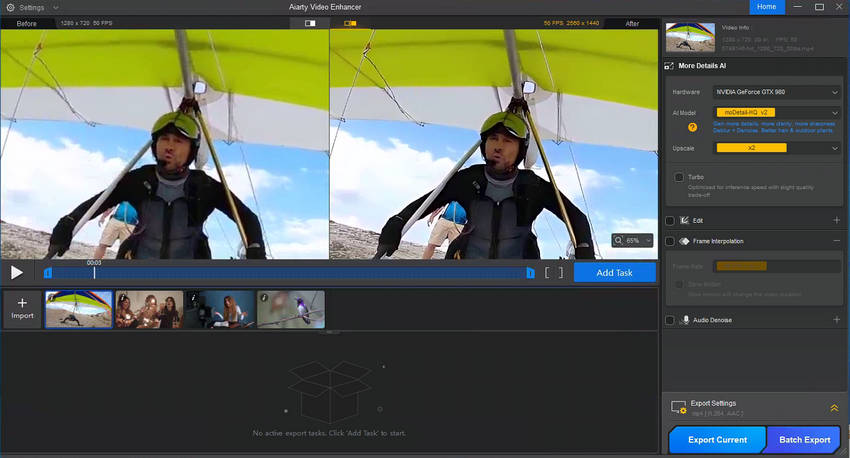This screenshot has width=850, height=458.
Task: Click the trim end handle on timeline
Action: (530, 273)
